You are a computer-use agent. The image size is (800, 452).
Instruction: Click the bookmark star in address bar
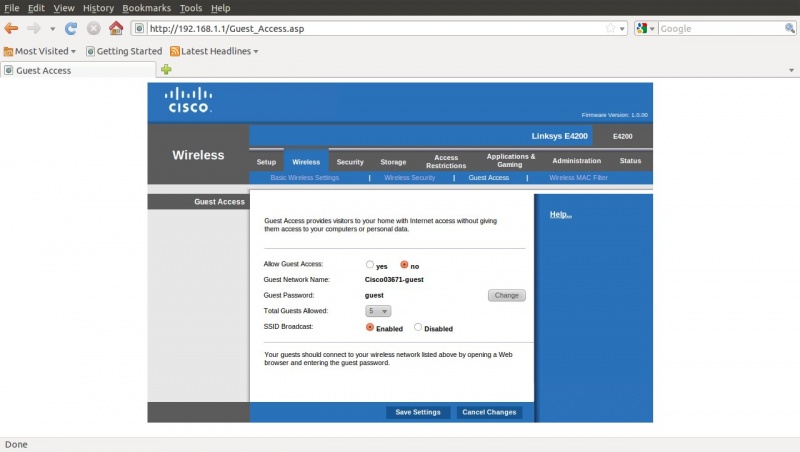(610, 28)
